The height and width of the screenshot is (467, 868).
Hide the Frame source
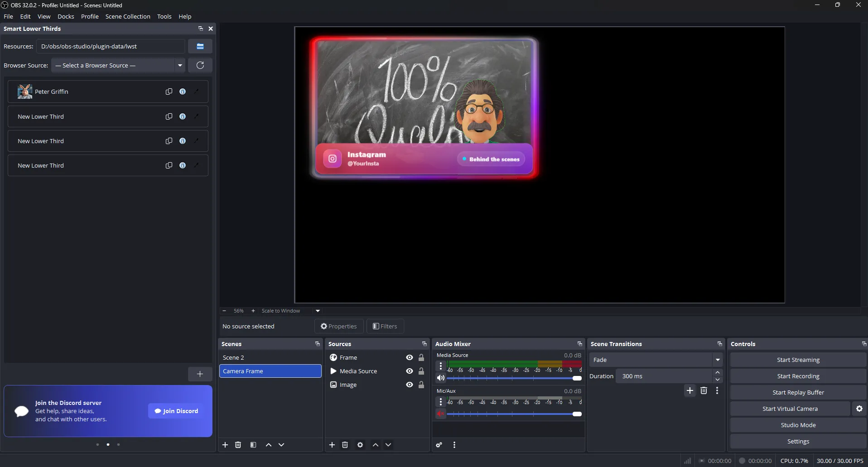click(409, 357)
